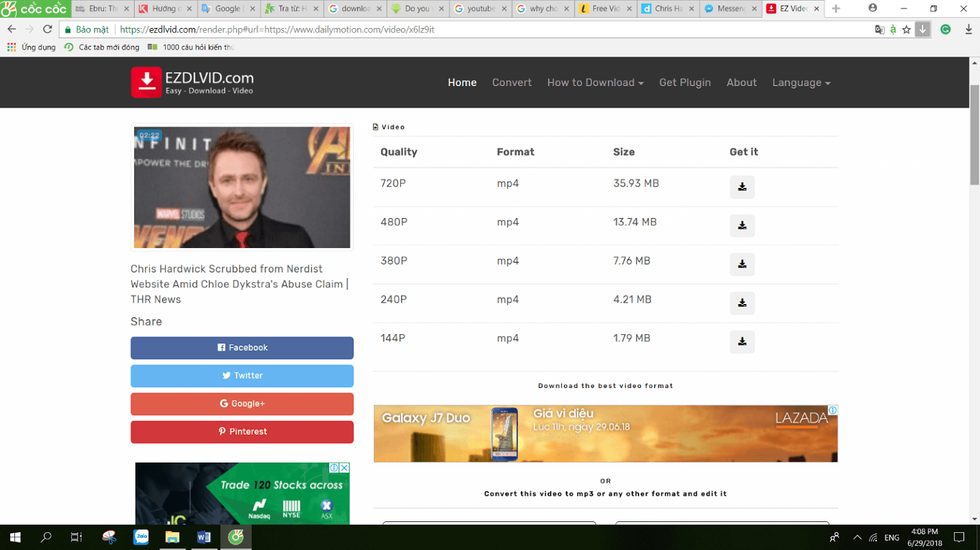The image size is (980, 550).
Task: Open the Cốc Cốc browser menu
Action: (x=34, y=9)
